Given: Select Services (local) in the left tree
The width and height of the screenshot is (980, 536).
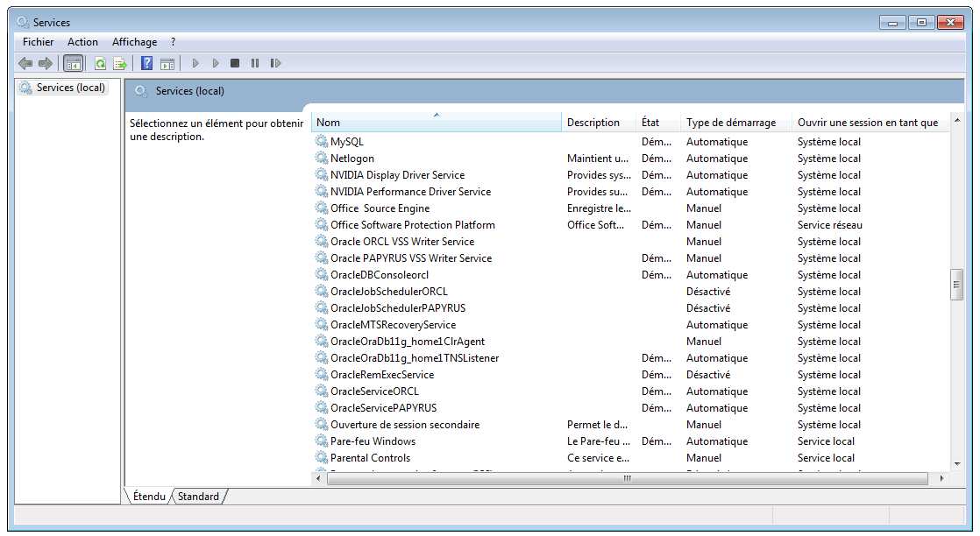Looking at the screenshot, I should (70, 88).
